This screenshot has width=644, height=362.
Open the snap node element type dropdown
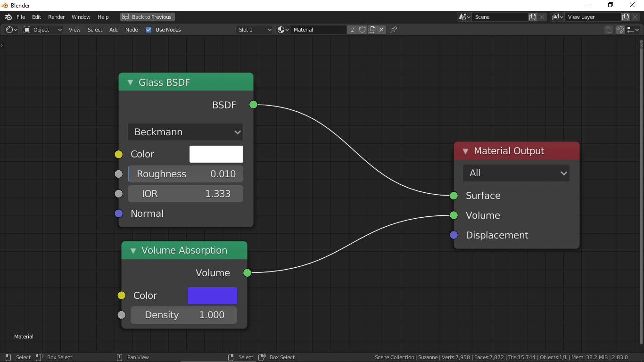pyautogui.click(x=632, y=30)
